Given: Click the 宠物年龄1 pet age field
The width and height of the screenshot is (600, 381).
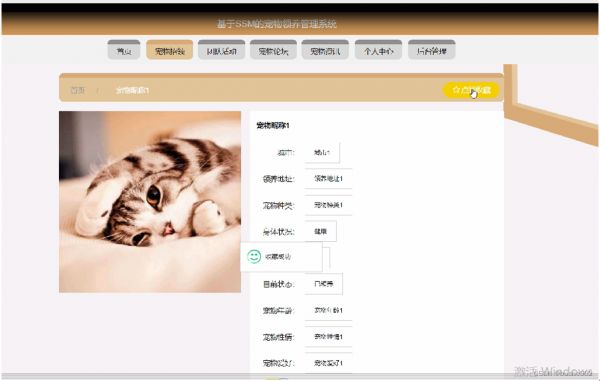Looking at the screenshot, I should (328, 310).
